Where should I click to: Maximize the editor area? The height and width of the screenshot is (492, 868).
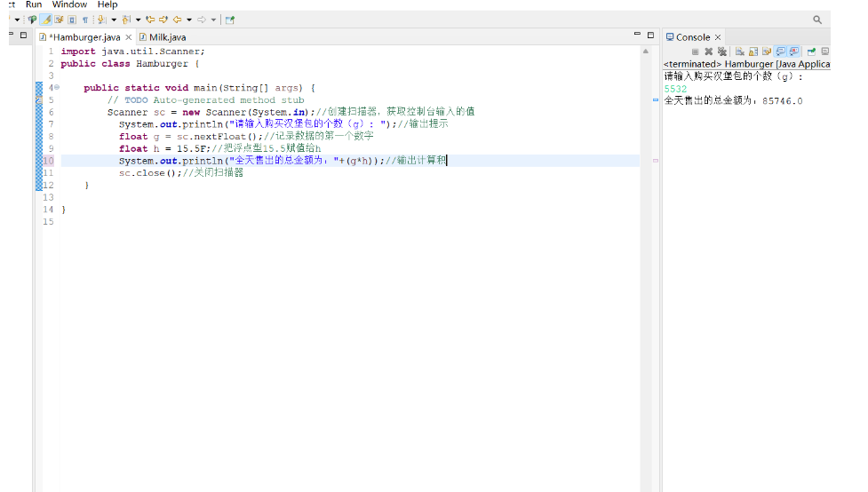point(651,35)
